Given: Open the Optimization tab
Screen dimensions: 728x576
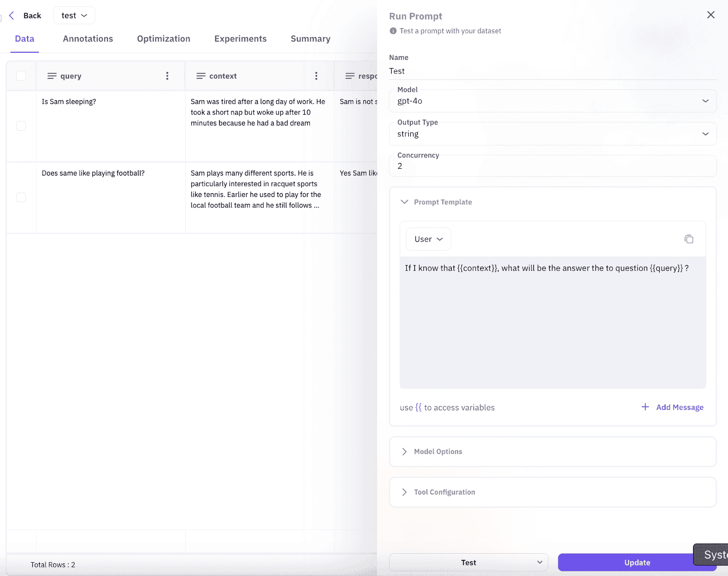Looking at the screenshot, I should coord(164,39).
